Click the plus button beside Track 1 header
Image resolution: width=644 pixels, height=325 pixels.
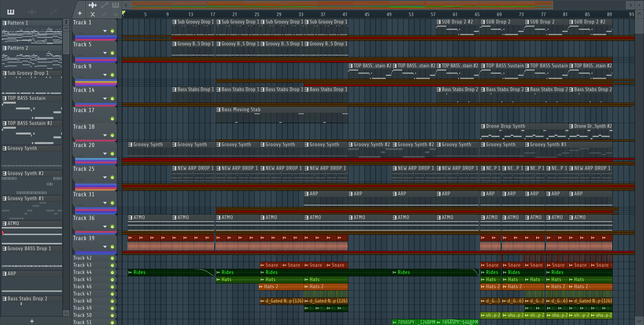(80, 13)
